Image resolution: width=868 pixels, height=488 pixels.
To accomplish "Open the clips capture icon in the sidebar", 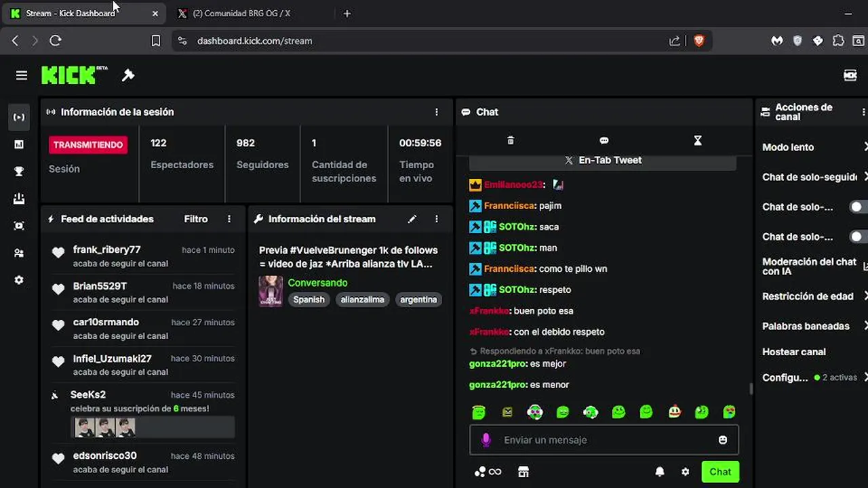I will [x=19, y=226].
